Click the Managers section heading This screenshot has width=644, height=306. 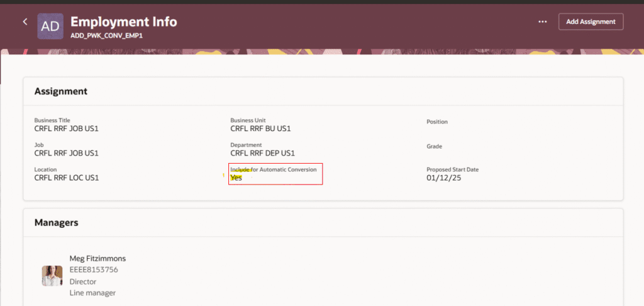[56, 223]
